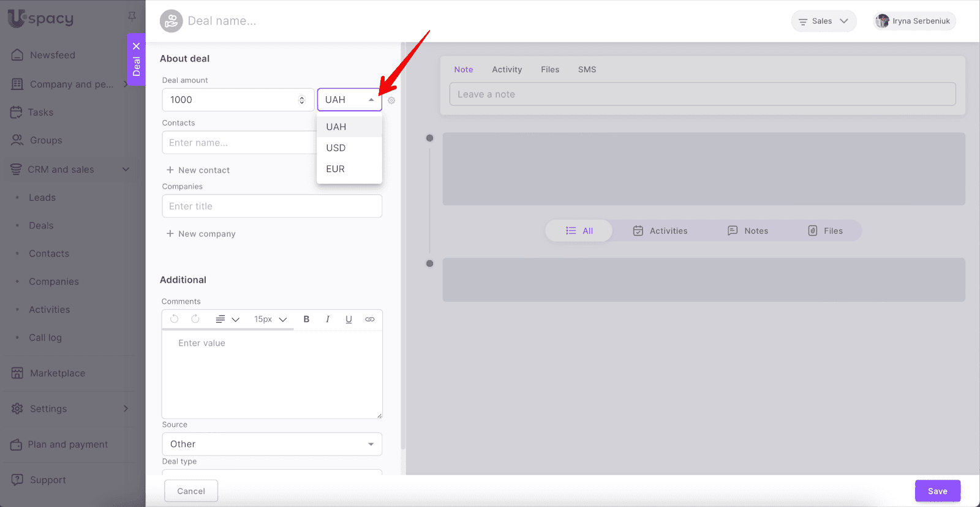
Task: Open the SMS tab
Action: tap(587, 70)
